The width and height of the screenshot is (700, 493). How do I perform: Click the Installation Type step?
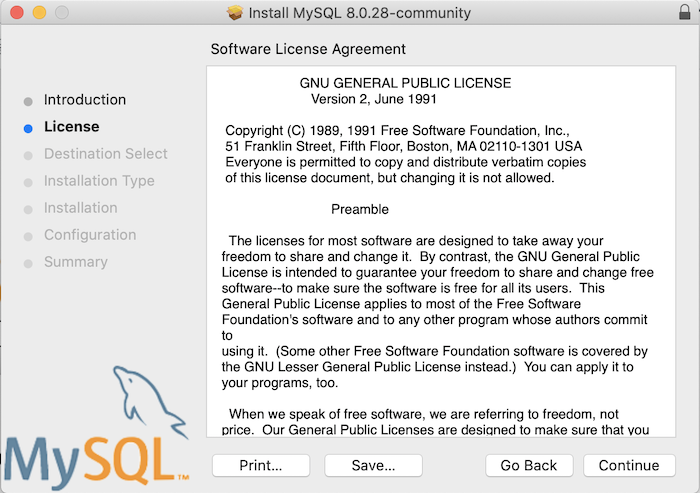click(x=99, y=181)
